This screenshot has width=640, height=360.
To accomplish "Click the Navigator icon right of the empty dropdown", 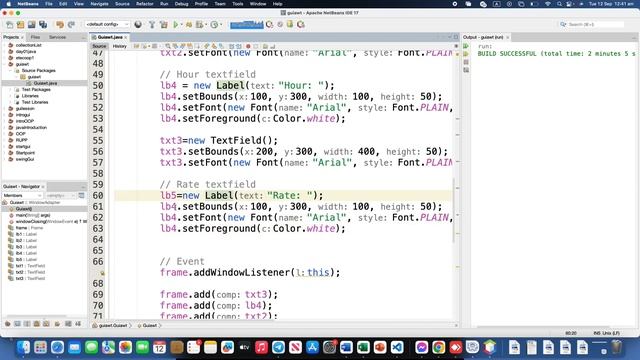I will coord(81,196).
